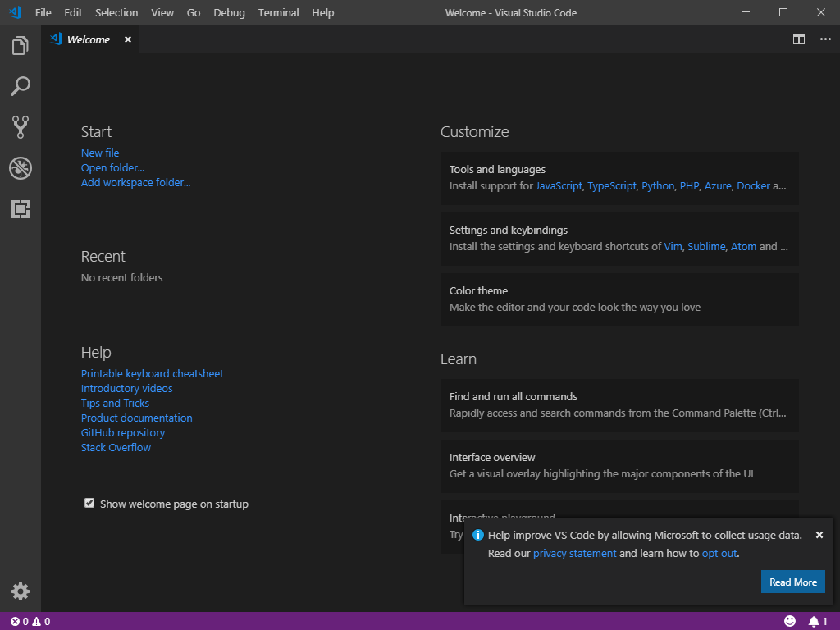
Task: Click the Read More button
Action: click(x=793, y=582)
